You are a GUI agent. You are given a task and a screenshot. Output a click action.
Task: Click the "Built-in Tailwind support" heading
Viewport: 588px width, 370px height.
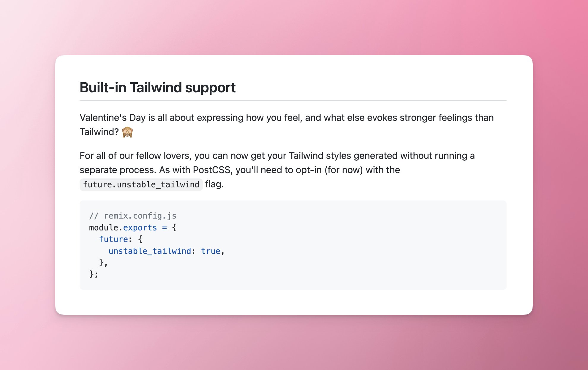(157, 88)
